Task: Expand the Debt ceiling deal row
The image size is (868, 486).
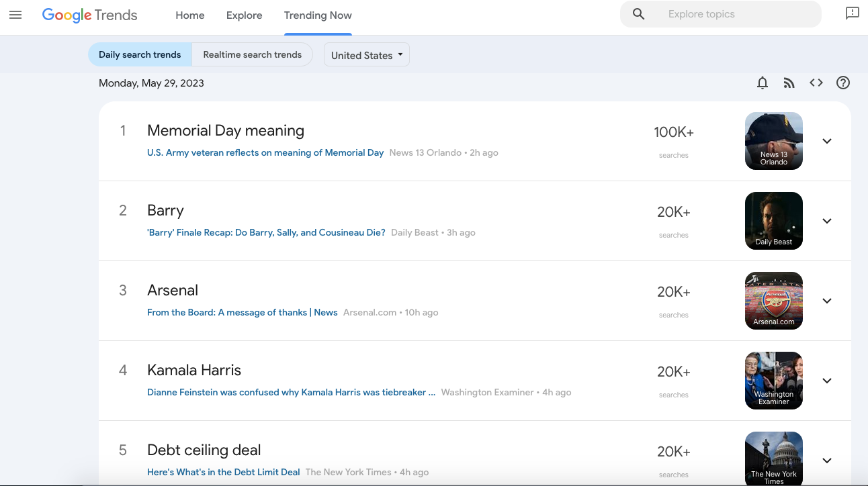Action: click(827, 460)
